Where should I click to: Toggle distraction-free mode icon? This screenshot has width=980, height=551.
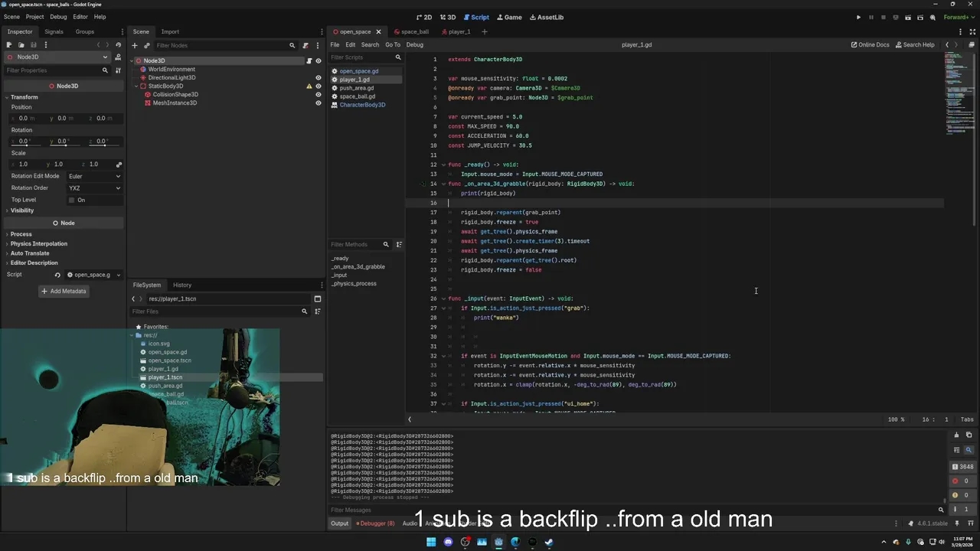point(972,31)
